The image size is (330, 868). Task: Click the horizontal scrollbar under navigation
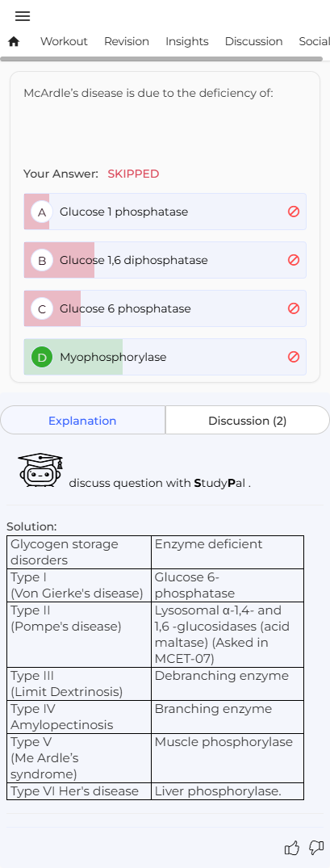161,59
